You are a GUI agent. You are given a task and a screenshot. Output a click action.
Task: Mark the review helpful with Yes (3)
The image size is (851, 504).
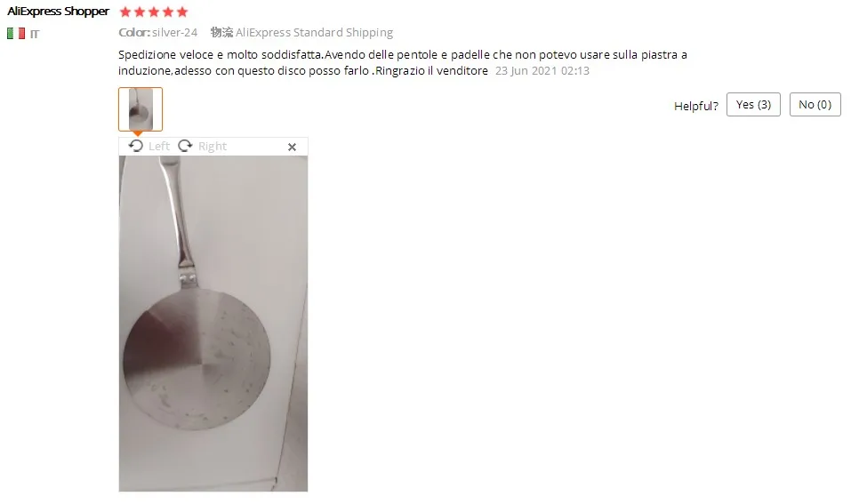(x=753, y=105)
